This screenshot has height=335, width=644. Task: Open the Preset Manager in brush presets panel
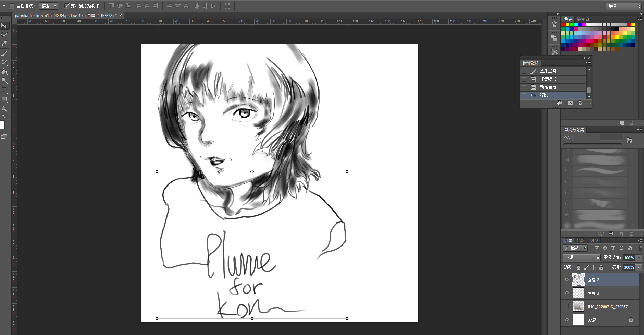tap(611, 234)
